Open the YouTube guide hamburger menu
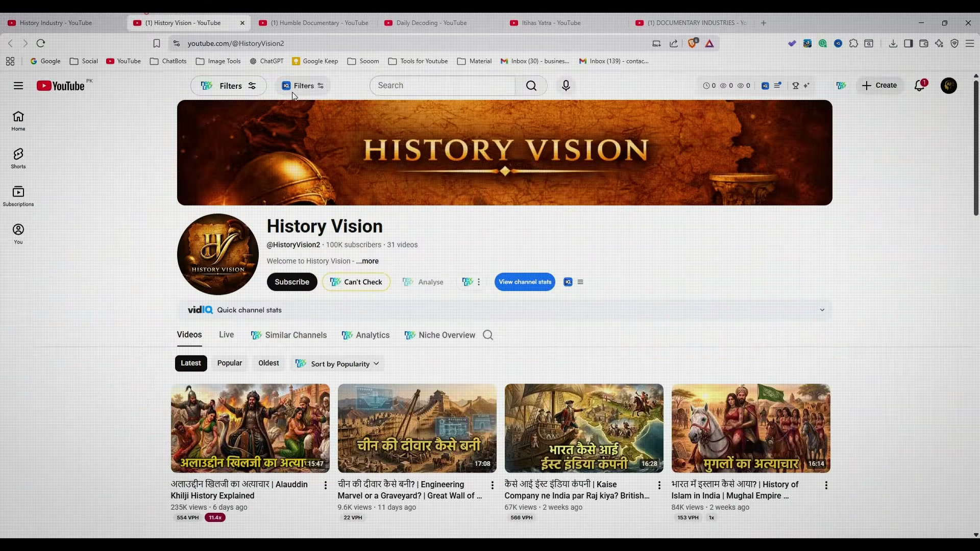This screenshot has height=551, width=980. 18,86
